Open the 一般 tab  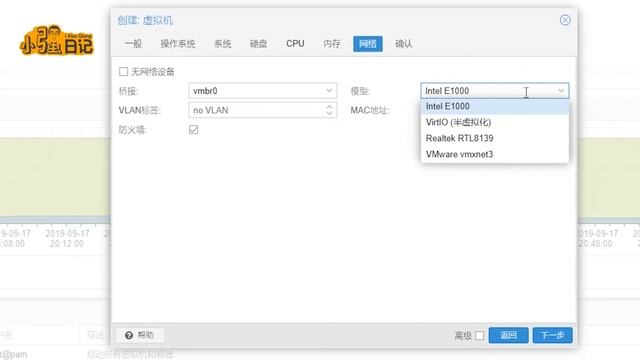click(133, 44)
